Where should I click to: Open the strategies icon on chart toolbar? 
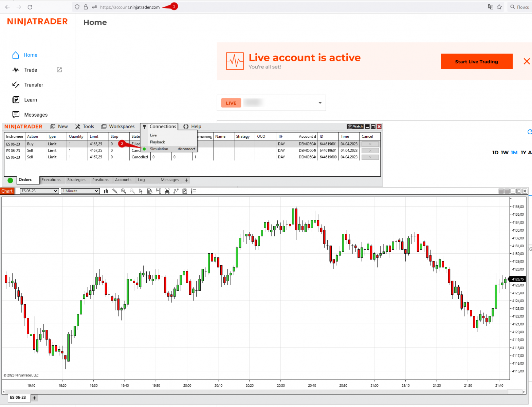[x=185, y=191]
